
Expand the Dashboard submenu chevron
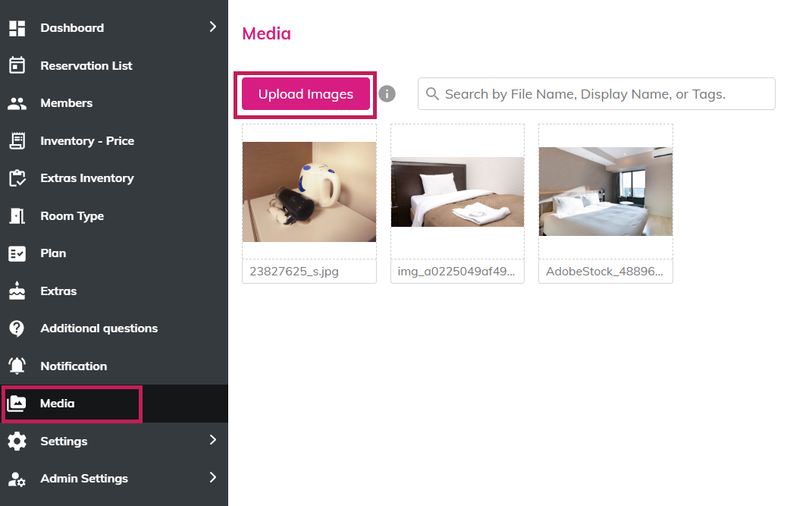(212, 27)
